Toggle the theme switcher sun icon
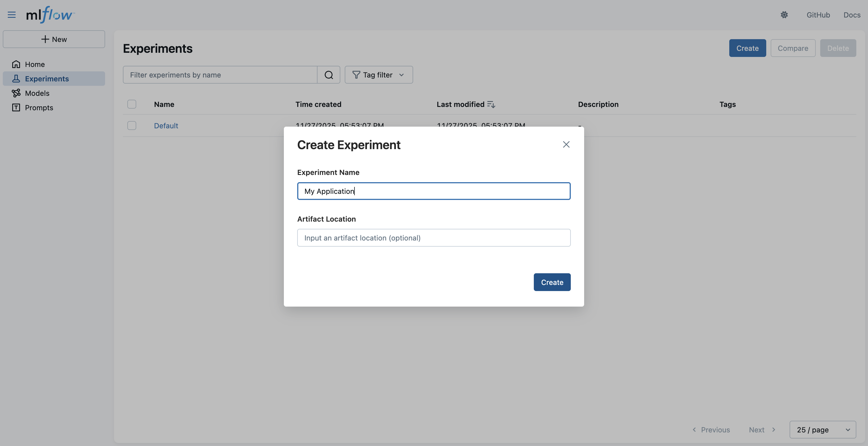This screenshot has width=868, height=446. click(x=784, y=15)
